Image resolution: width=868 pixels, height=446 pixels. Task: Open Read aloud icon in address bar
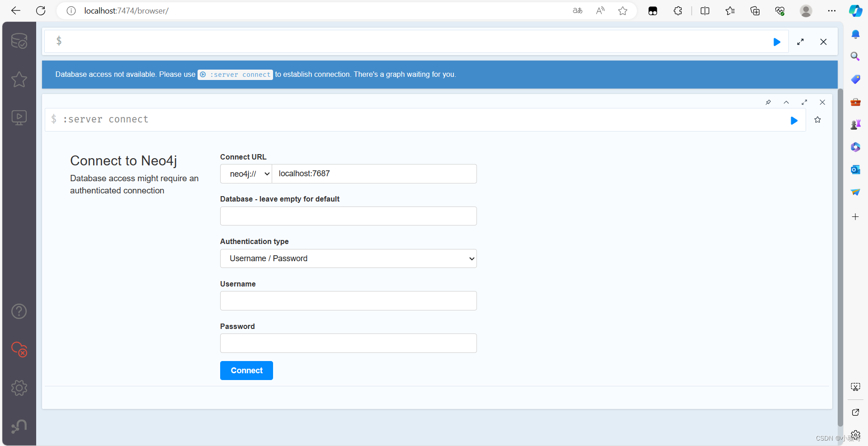click(x=600, y=11)
